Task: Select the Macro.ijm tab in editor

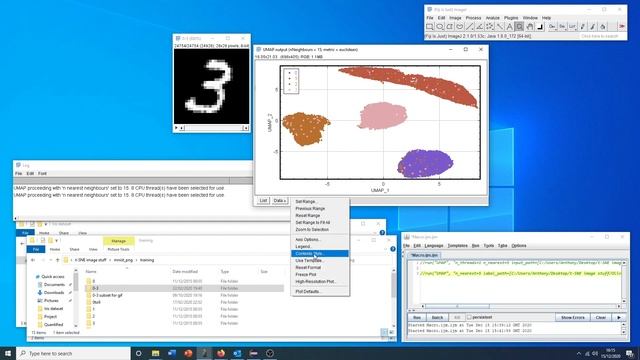Action: click(x=424, y=255)
